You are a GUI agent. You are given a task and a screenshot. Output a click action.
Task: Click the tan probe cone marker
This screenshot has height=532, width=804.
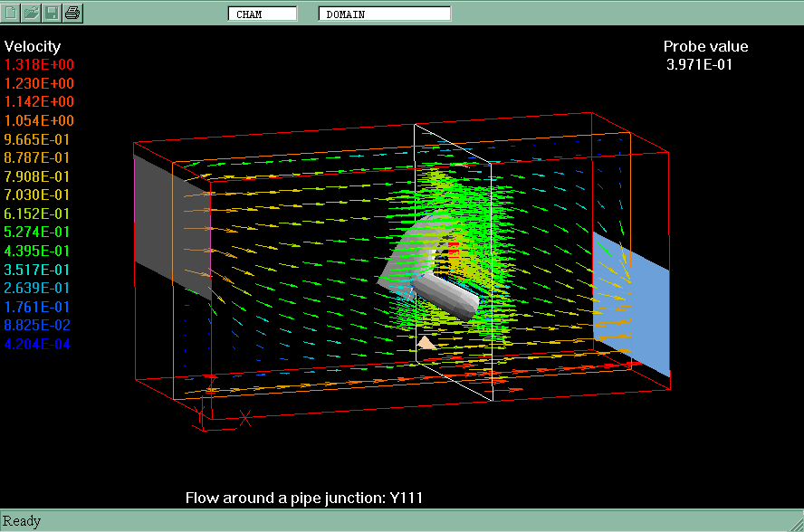tap(427, 342)
